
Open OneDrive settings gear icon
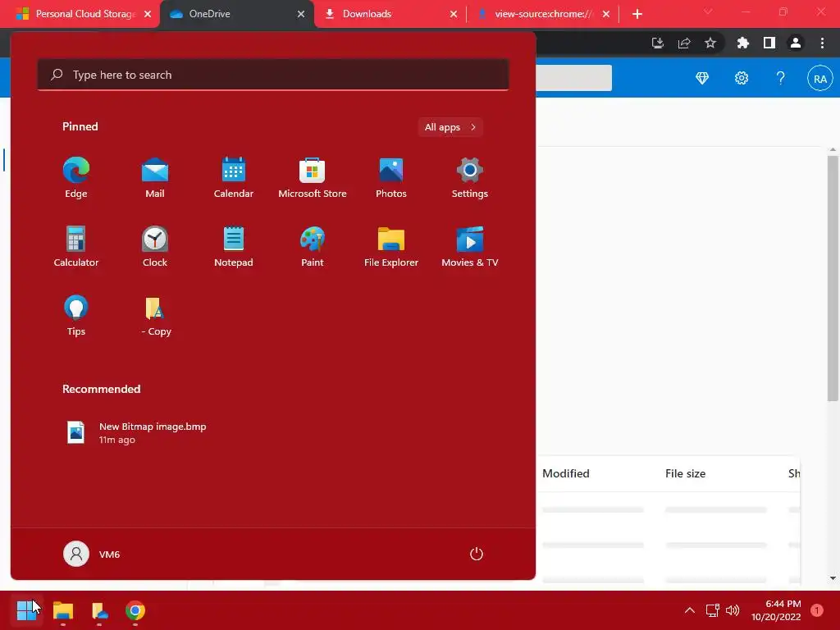pyautogui.click(x=742, y=78)
